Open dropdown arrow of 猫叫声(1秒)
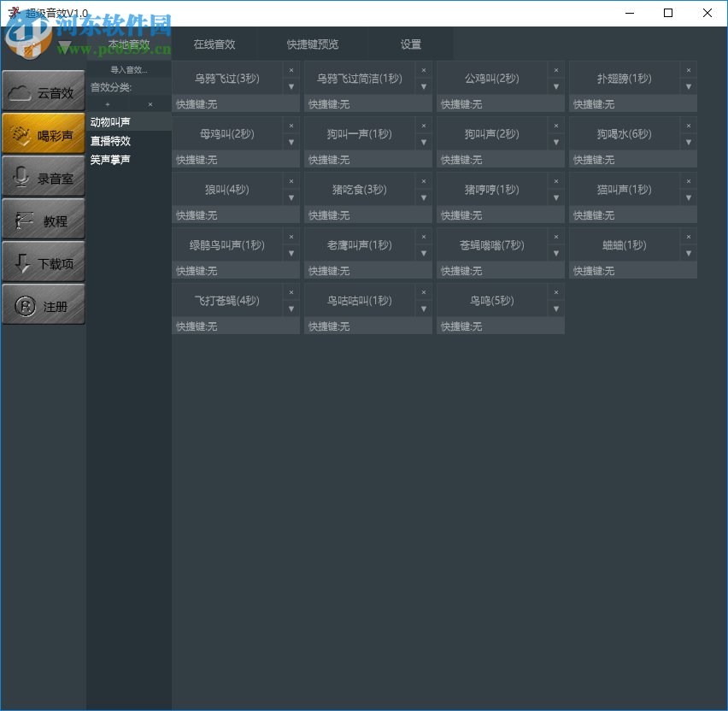This screenshot has height=711, width=728. [689, 197]
